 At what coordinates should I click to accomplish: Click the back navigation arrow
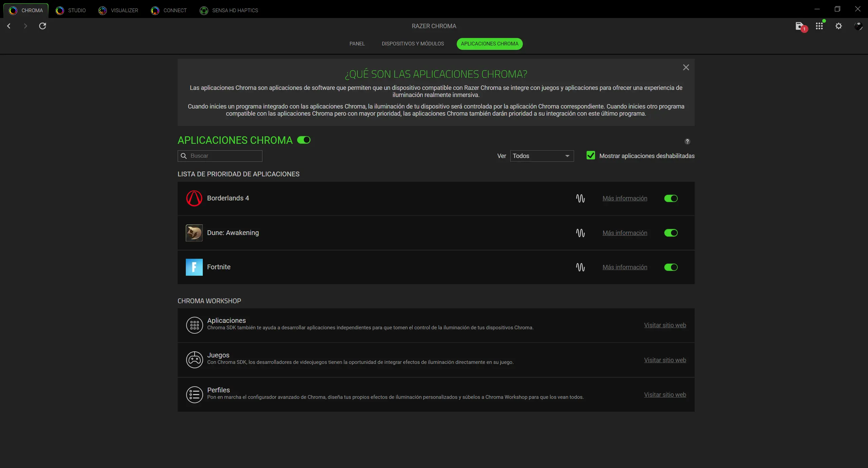[8, 26]
